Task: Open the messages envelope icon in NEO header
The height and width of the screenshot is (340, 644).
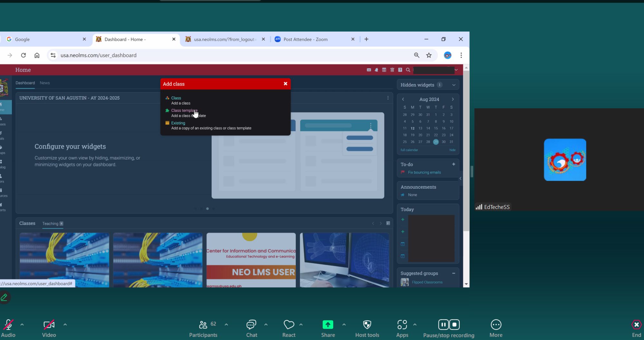Action: [369, 70]
